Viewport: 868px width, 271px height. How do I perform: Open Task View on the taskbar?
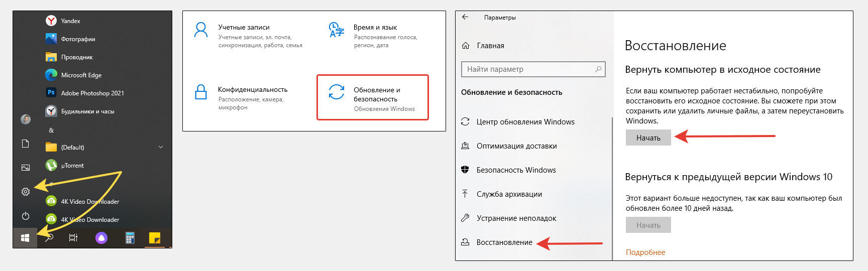(73, 238)
